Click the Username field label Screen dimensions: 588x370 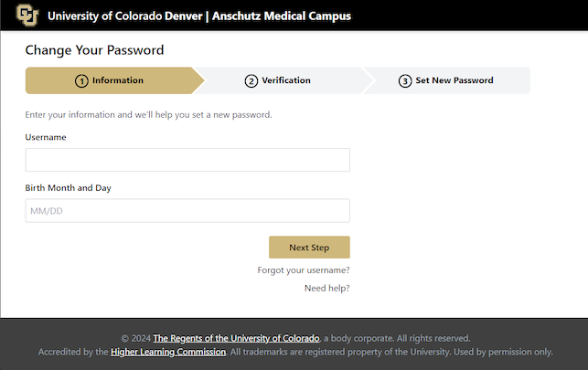pos(46,137)
